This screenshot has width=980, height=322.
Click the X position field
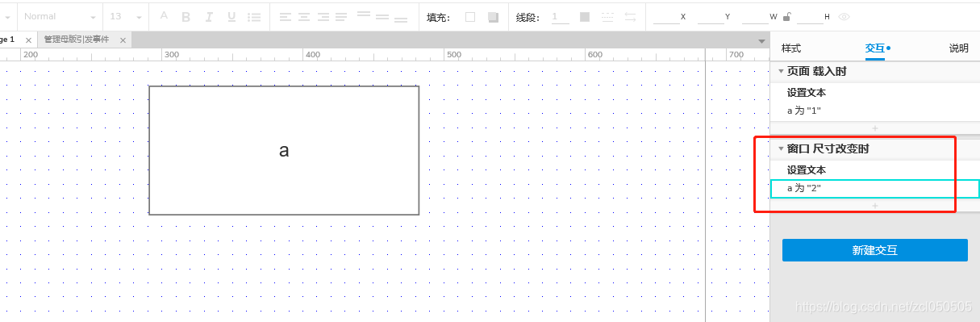pyautogui.click(x=666, y=16)
